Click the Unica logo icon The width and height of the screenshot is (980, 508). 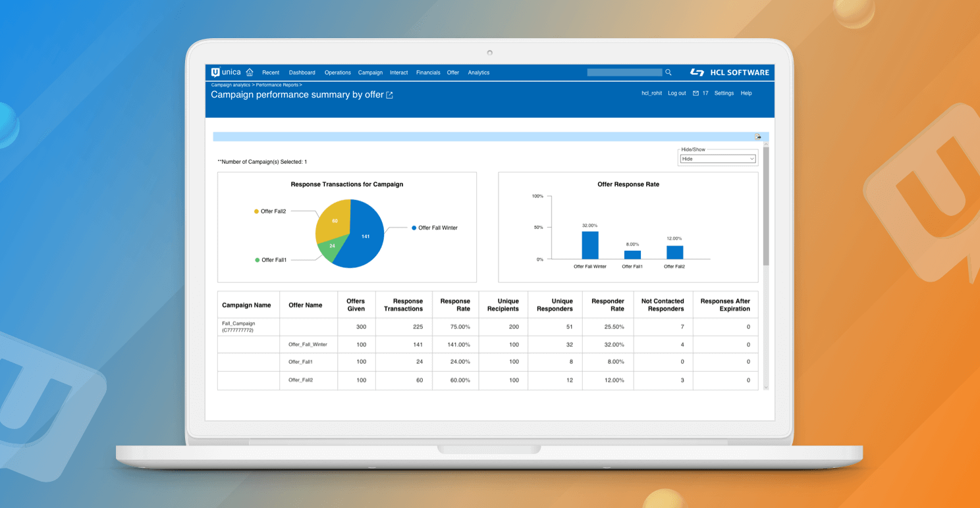215,72
